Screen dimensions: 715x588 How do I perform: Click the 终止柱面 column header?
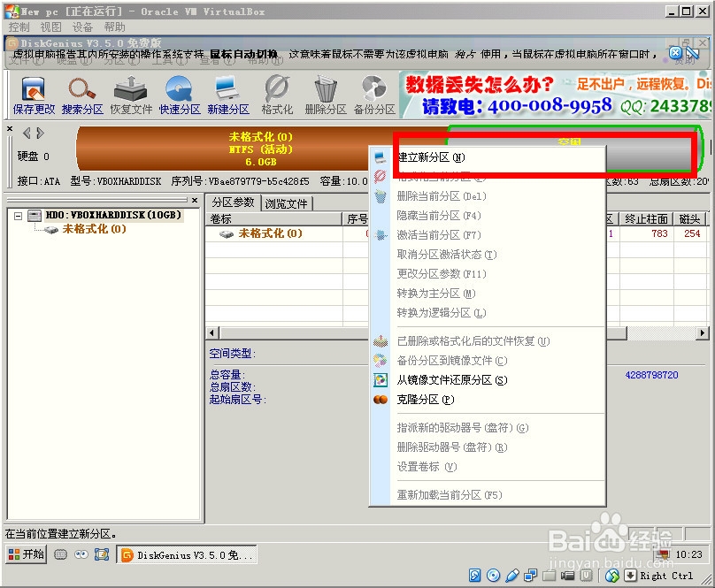tap(646, 219)
